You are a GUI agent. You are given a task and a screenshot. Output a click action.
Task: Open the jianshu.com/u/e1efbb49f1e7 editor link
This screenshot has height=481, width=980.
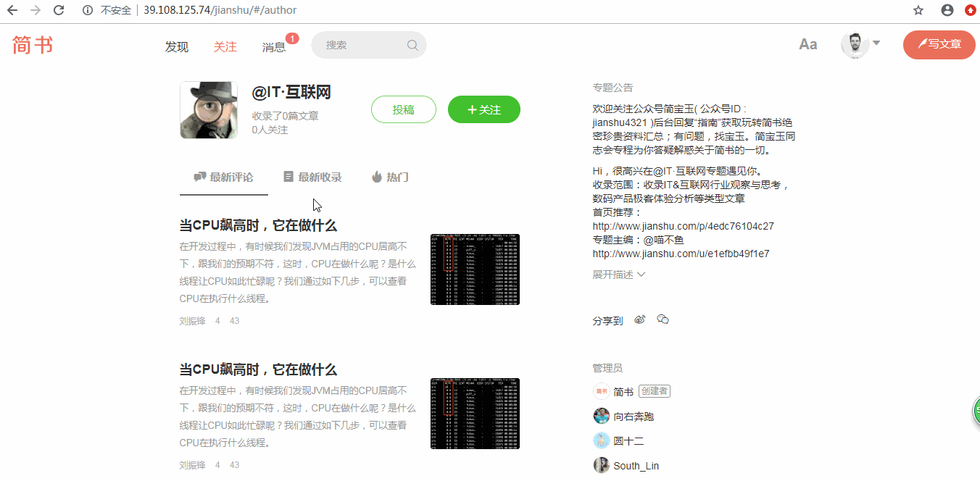(681, 254)
